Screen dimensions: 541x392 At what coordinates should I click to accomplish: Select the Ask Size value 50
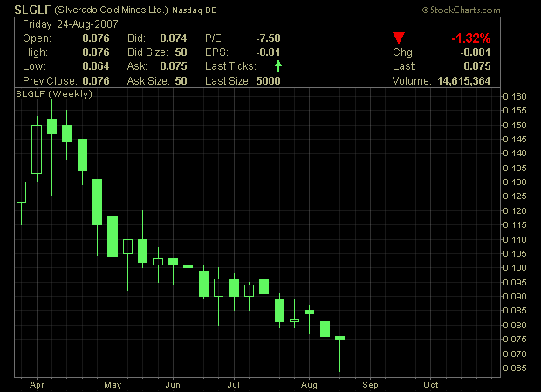point(181,80)
